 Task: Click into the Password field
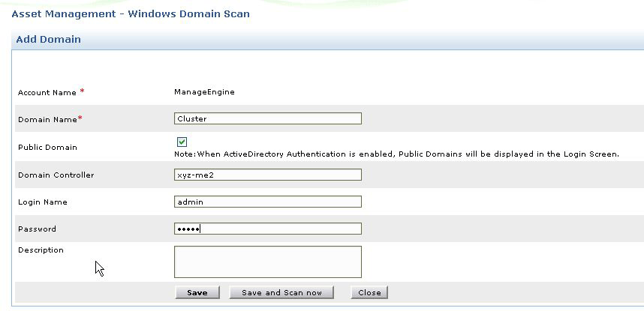[x=267, y=229]
